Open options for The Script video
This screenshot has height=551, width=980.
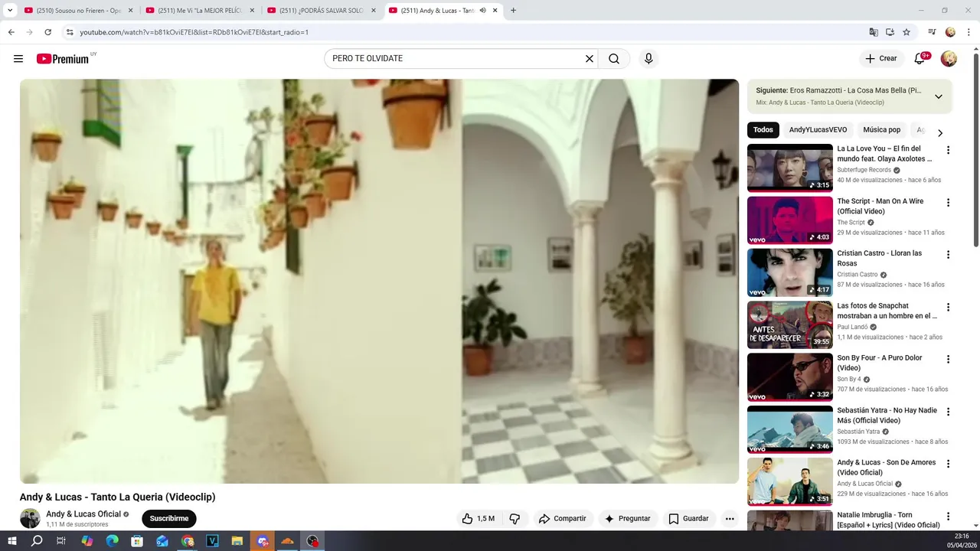tap(948, 203)
